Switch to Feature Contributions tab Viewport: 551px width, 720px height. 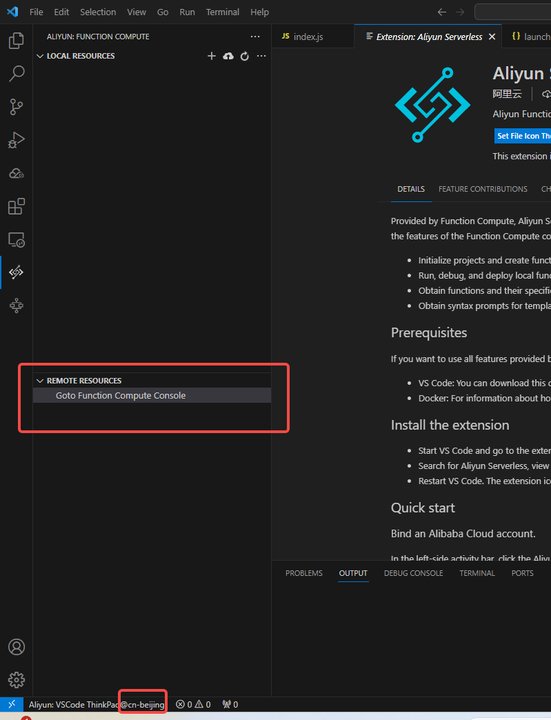click(483, 189)
